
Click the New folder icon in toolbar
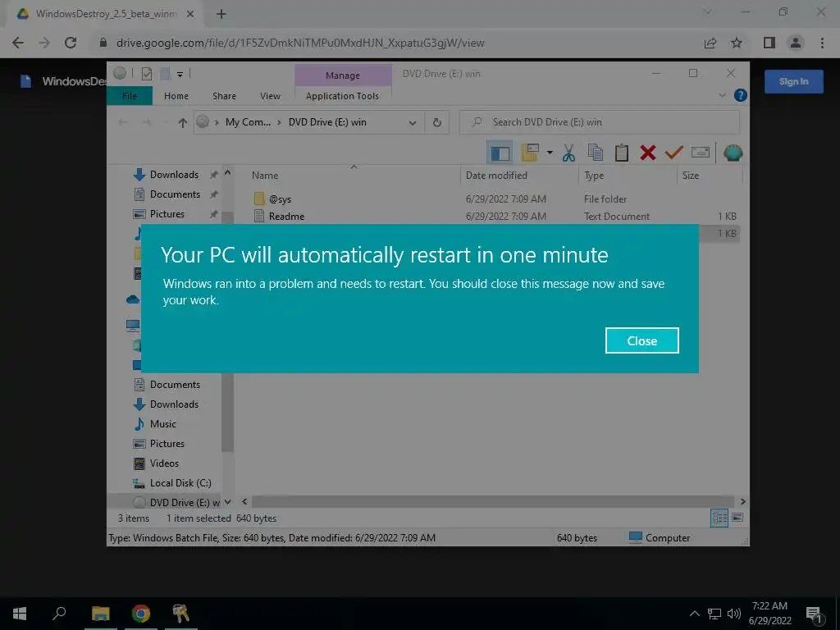click(530, 153)
